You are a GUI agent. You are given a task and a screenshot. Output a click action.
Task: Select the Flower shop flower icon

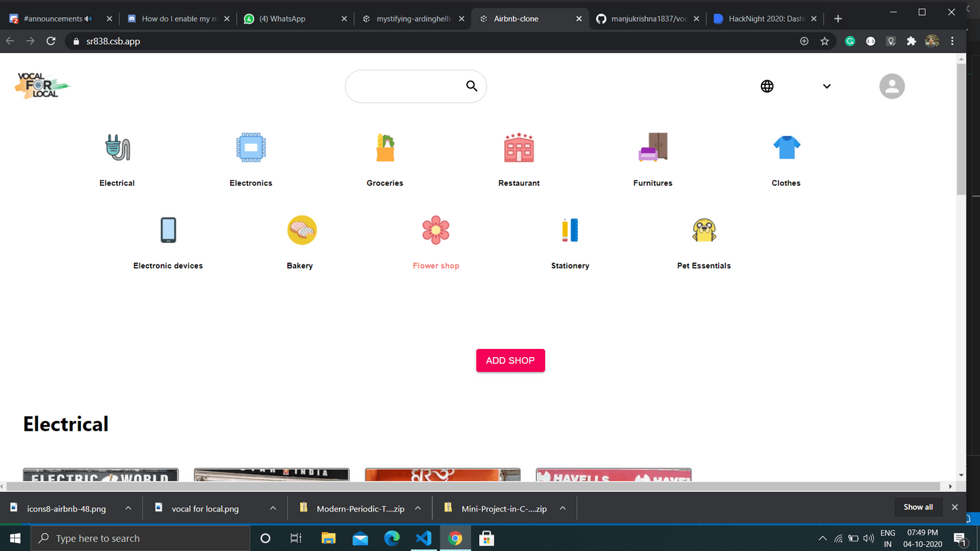click(436, 230)
